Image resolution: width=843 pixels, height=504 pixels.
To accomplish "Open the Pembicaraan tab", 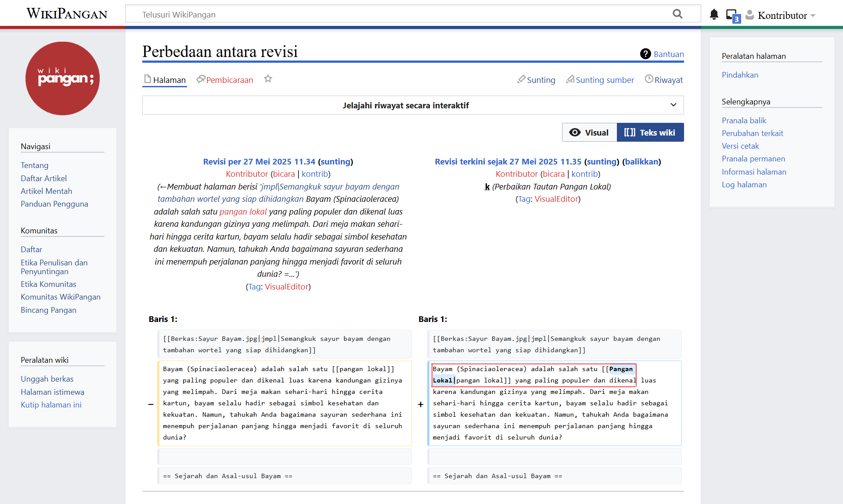I will pyautogui.click(x=229, y=80).
